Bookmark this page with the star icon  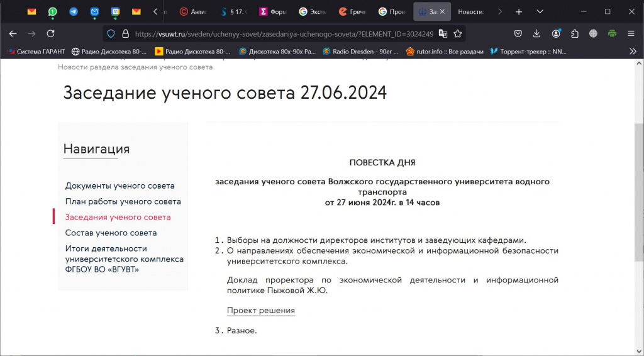pos(458,34)
